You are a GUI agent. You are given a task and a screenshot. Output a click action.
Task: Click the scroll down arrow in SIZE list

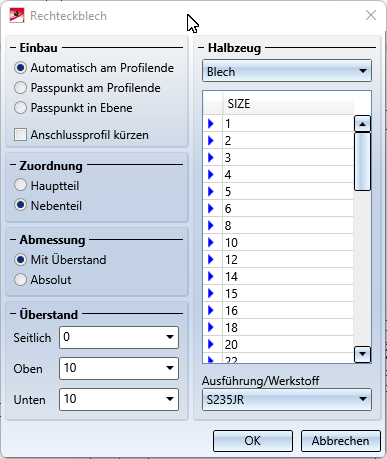(x=362, y=354)
